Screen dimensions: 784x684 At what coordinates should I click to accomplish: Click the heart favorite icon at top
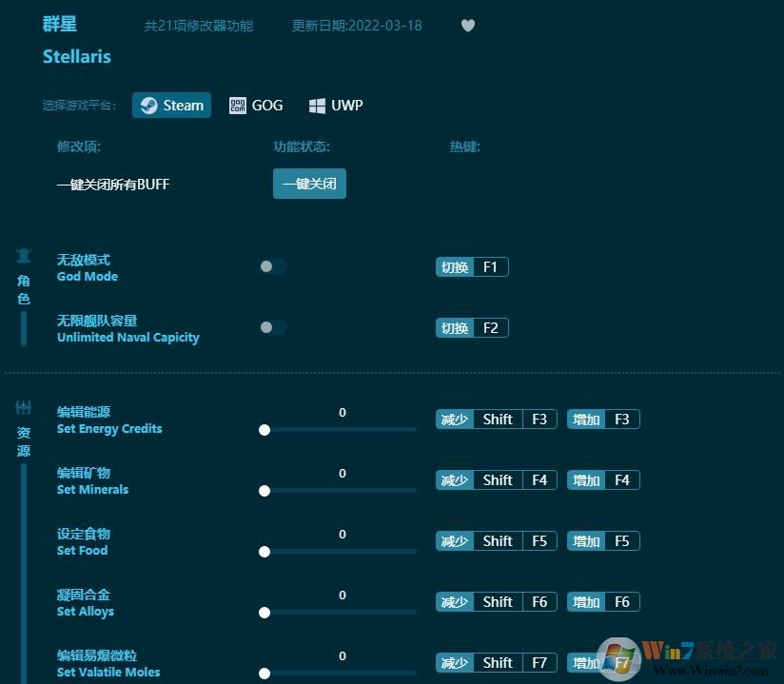(x=468, y=26)
